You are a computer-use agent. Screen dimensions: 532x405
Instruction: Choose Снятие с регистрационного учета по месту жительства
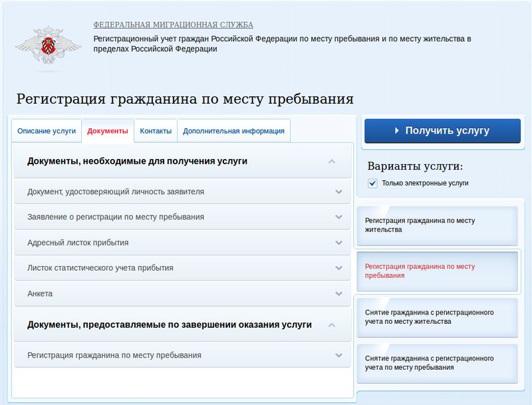437,317
